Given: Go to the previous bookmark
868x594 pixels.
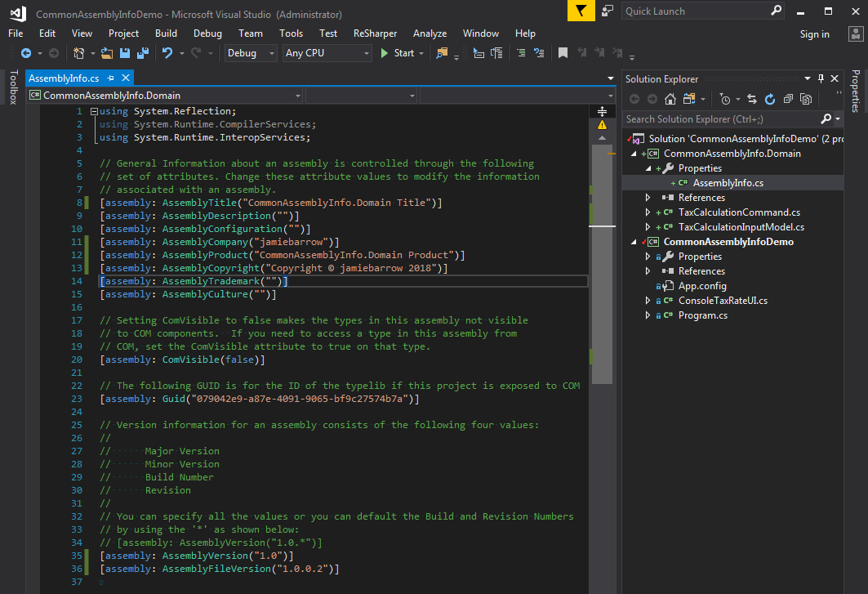Looking at the screenshot, I should tap(581, 53).
